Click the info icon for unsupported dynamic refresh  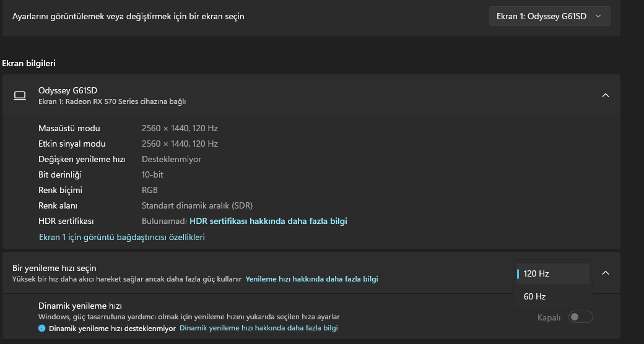(x=42, y=329)
